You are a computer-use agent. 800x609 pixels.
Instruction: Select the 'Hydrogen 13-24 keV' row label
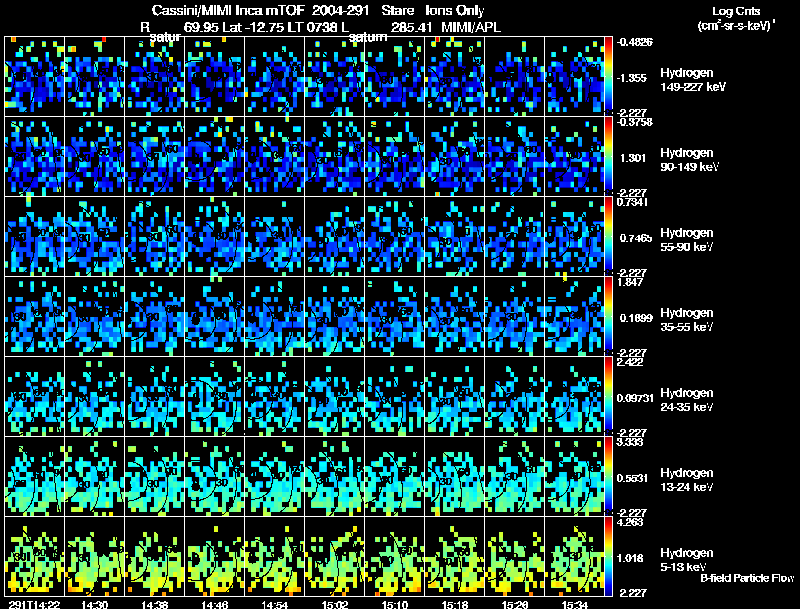(687, 480)
